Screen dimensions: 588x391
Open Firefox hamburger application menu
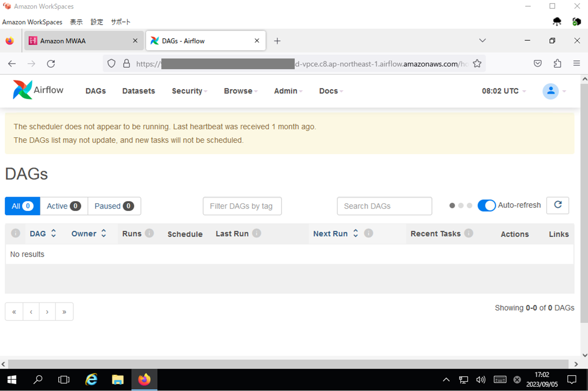(x=577, y=64)
